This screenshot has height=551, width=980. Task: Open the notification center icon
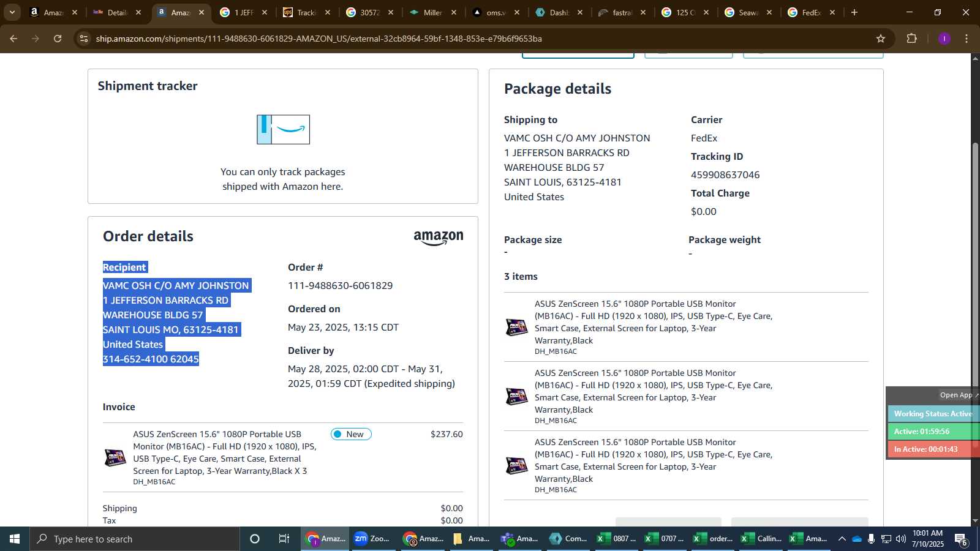pyautogui.click(x=961, y=539)
